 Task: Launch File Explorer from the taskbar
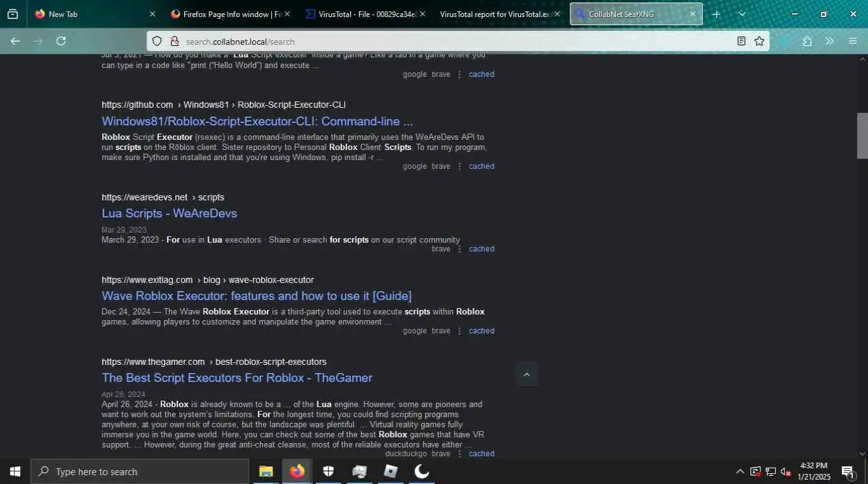pos(266,471)
